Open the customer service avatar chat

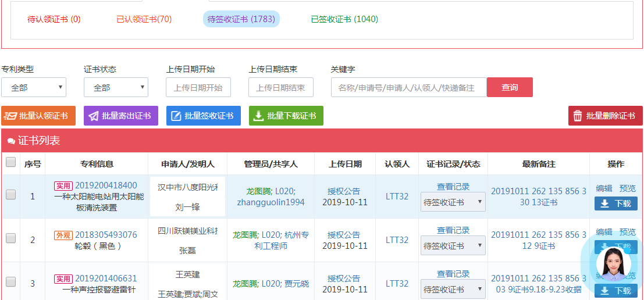pos(613,263)
